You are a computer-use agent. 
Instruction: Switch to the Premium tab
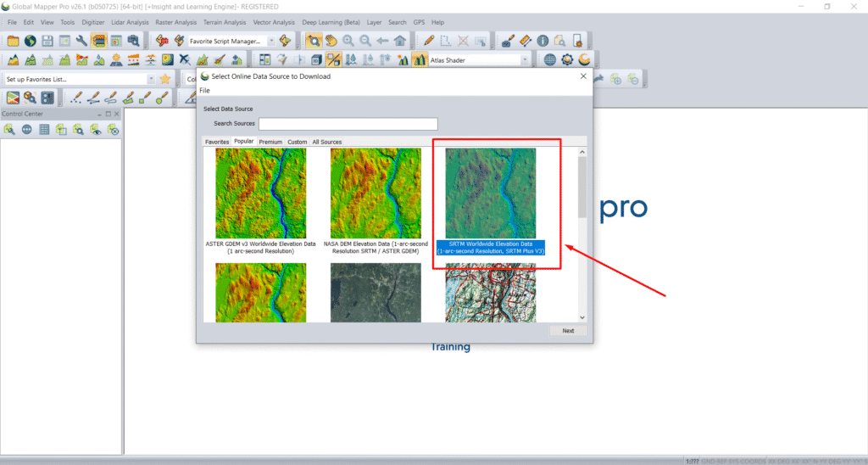[x=270, y=142]
